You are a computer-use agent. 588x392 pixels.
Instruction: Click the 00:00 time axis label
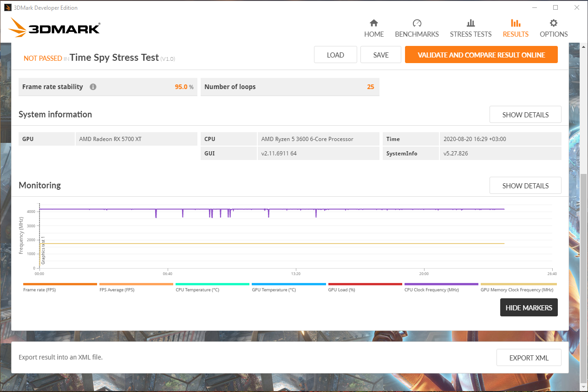point(39,274)
